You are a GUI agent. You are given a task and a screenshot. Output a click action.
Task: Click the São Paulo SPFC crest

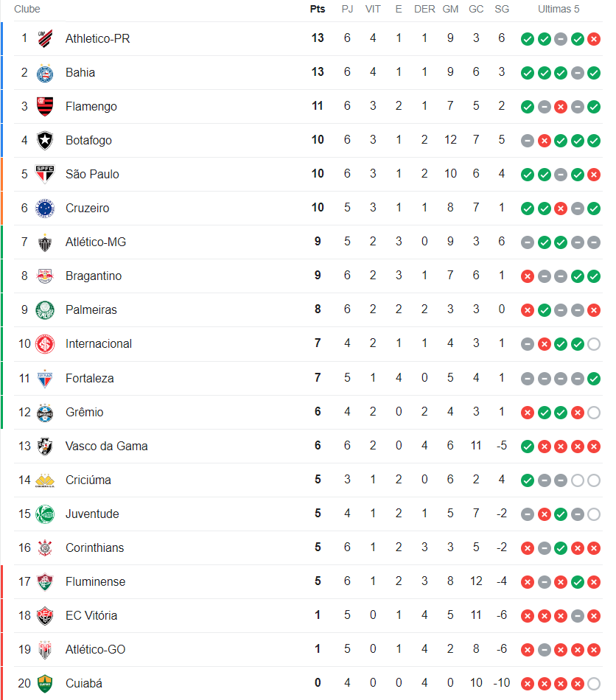[46, 174]
